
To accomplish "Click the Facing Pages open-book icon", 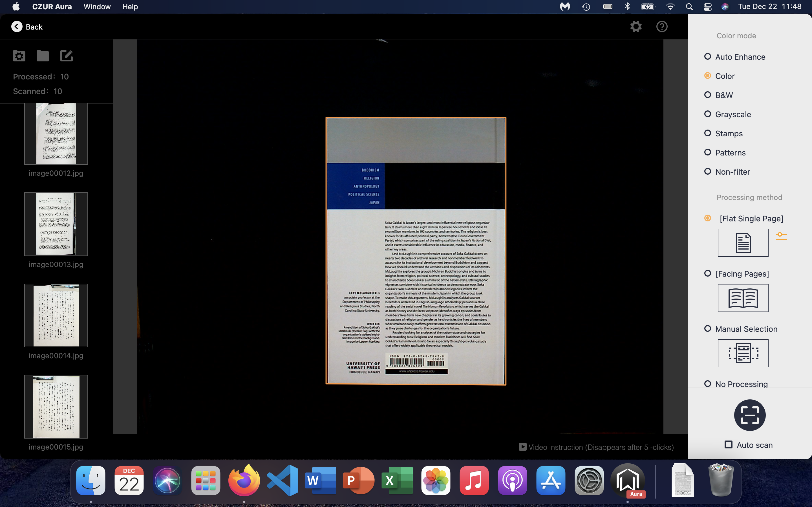I will click(743, 298).
